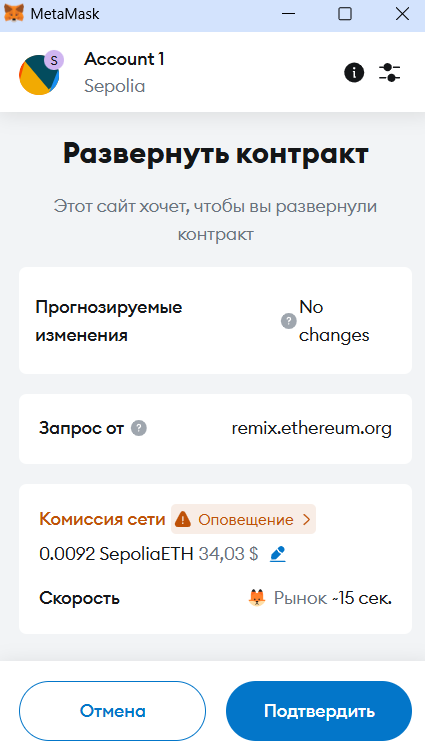This screenshot has height=752, width=425.
Task: Click the account info icon
Action: 354,72
